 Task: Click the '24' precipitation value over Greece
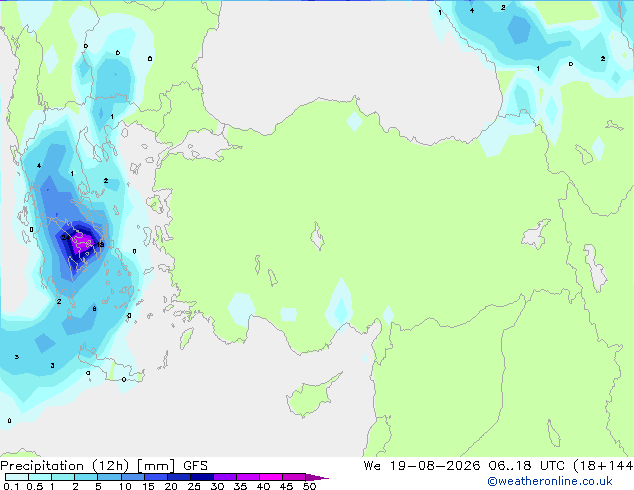click(65, 237)
